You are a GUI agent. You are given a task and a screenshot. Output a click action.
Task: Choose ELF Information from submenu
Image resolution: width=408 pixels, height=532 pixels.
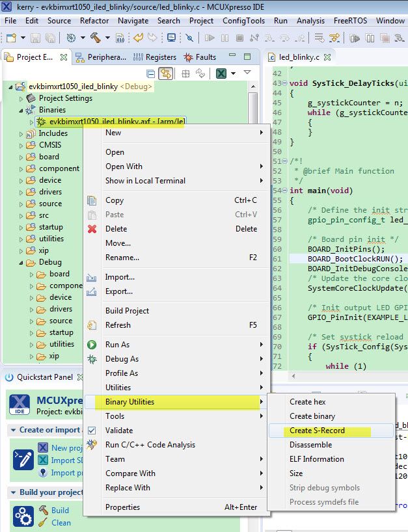pos(331,459)
